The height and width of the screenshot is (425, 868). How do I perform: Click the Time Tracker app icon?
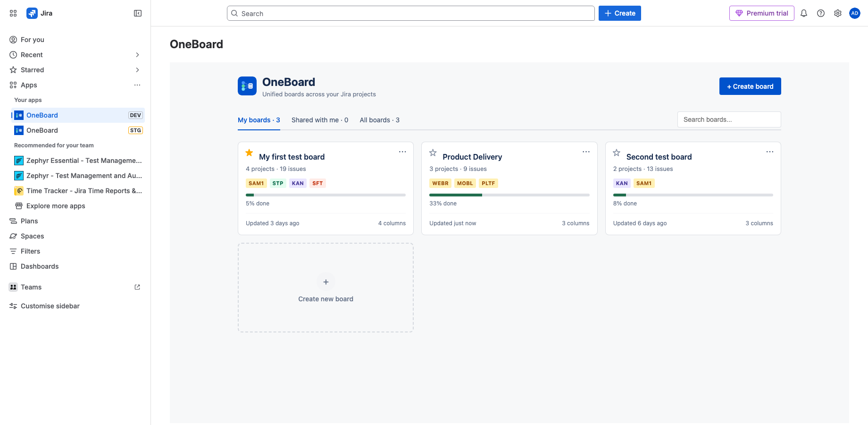19,191
